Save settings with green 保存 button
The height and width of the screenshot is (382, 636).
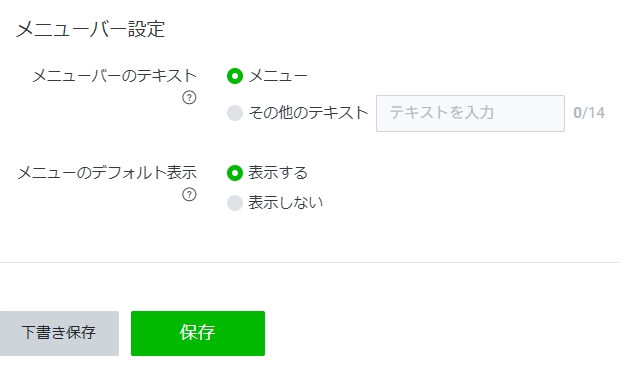pyautogui.click(x=198, y=333)
